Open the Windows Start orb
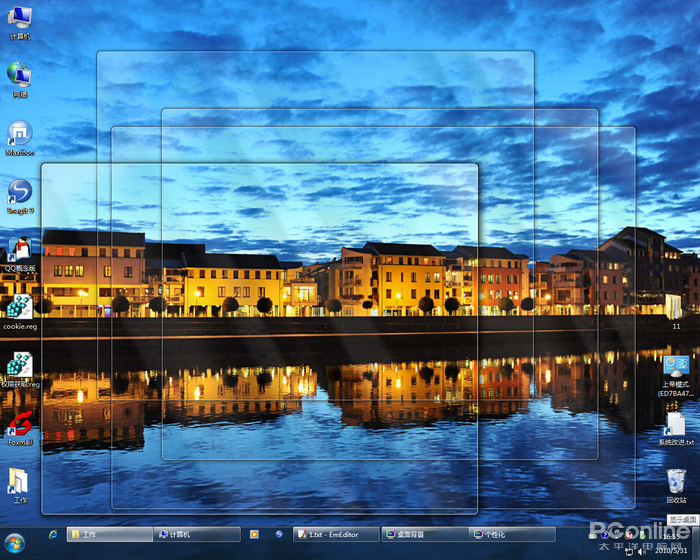Screen dimensions: 700x560 coord(15,543)
